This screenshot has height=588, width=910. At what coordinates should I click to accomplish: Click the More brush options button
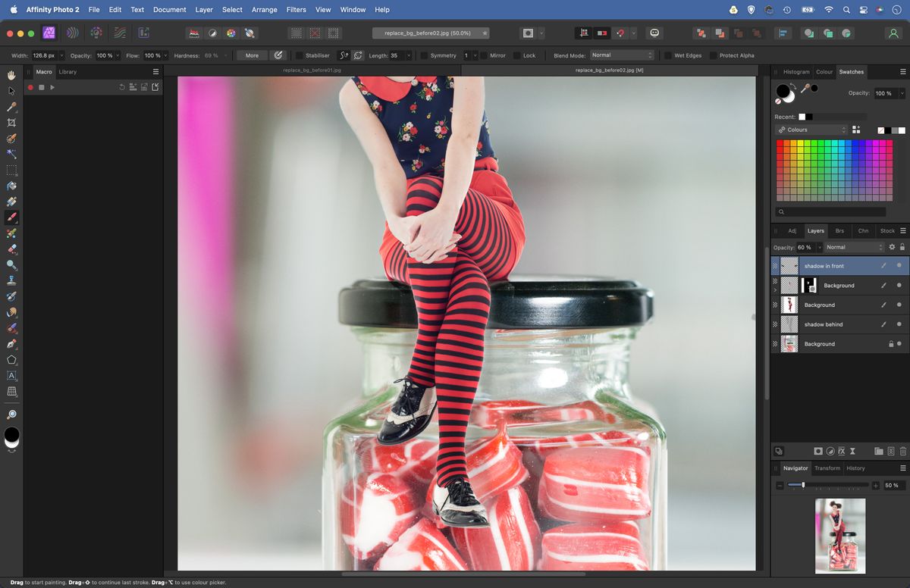pyautogui.click(x=251, y=55)
